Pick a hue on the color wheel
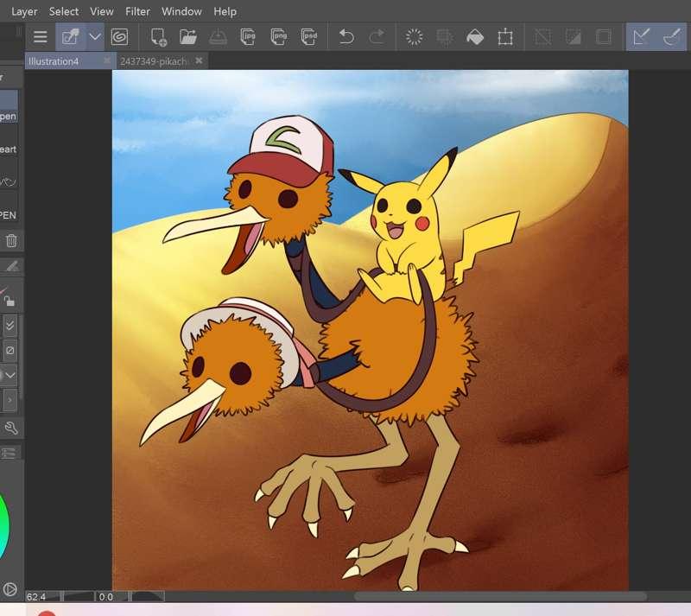This screenshot has width=691, height=616. coord(3,526)
